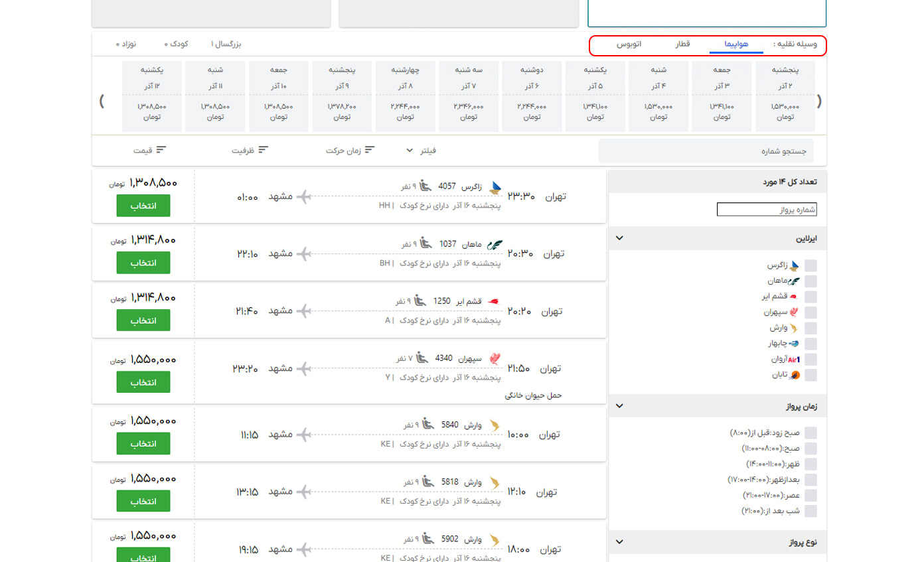
Task: Switch to the اتوبوس transport tab
Action: pyautogui.click(x=629, y=44)
